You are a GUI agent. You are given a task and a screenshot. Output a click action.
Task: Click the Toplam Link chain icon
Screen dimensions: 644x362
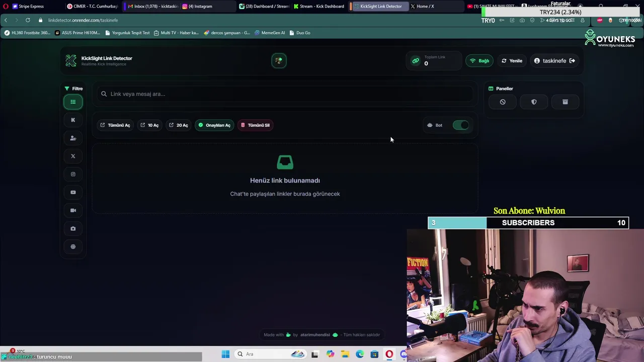coord(416,61)
